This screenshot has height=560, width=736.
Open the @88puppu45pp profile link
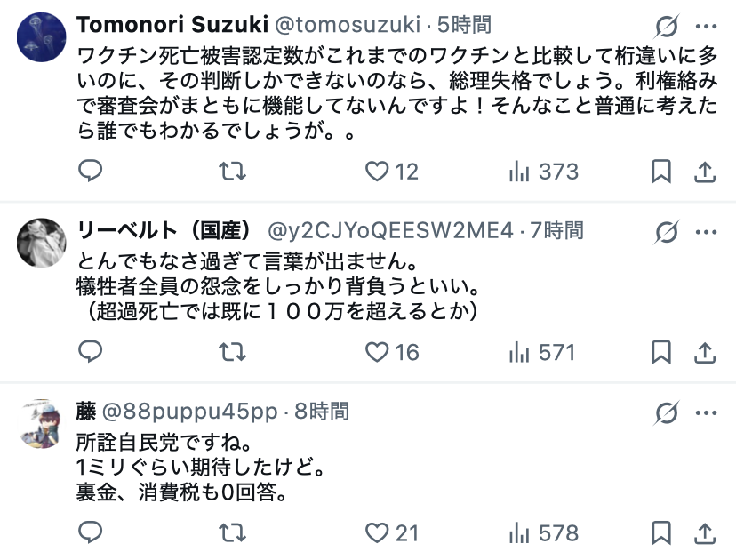191,412
